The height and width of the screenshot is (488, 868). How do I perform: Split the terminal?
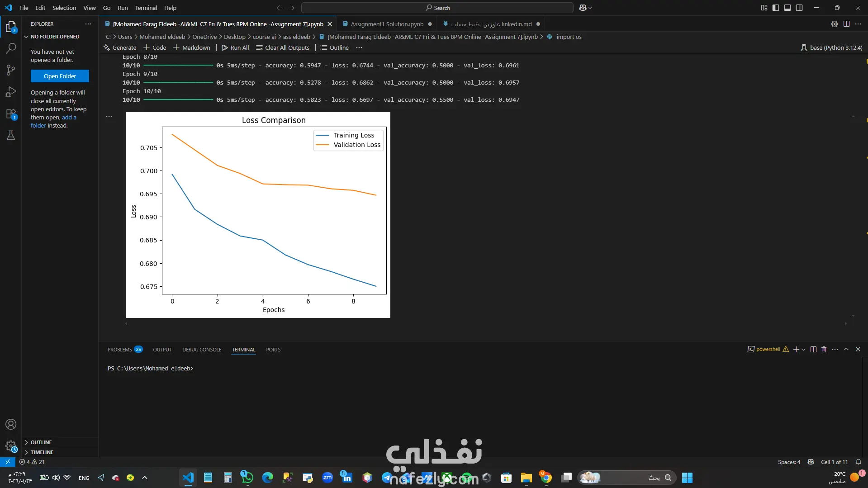pos(813,349)
